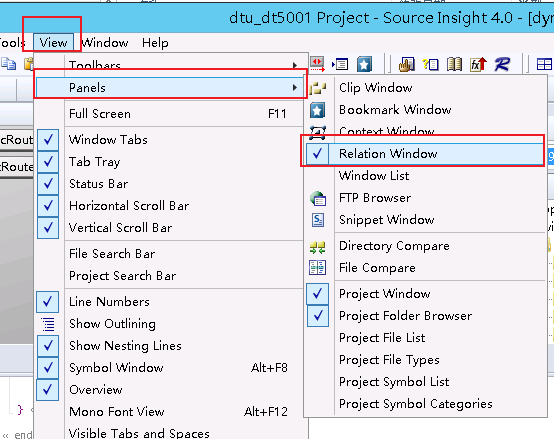This screenshot has height=439, width=554.
Task: Open Directory Compare panel
Action: pyautogui.click(x=426, y=246)
